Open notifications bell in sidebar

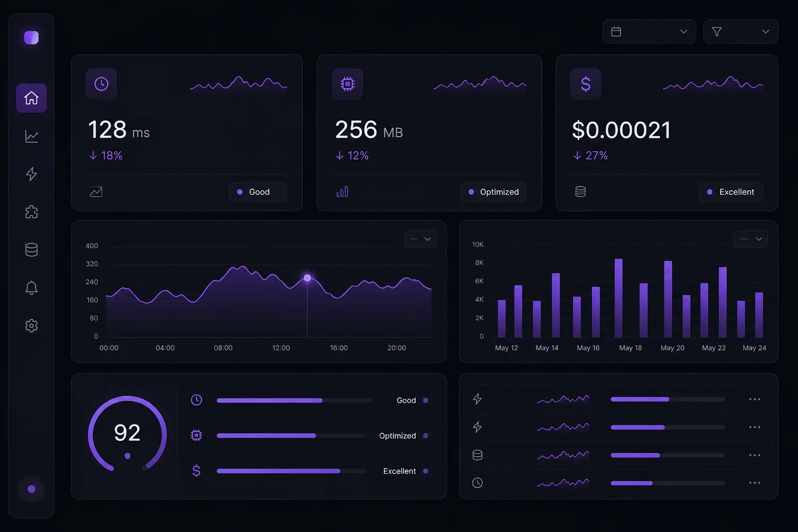click(31, 288)
